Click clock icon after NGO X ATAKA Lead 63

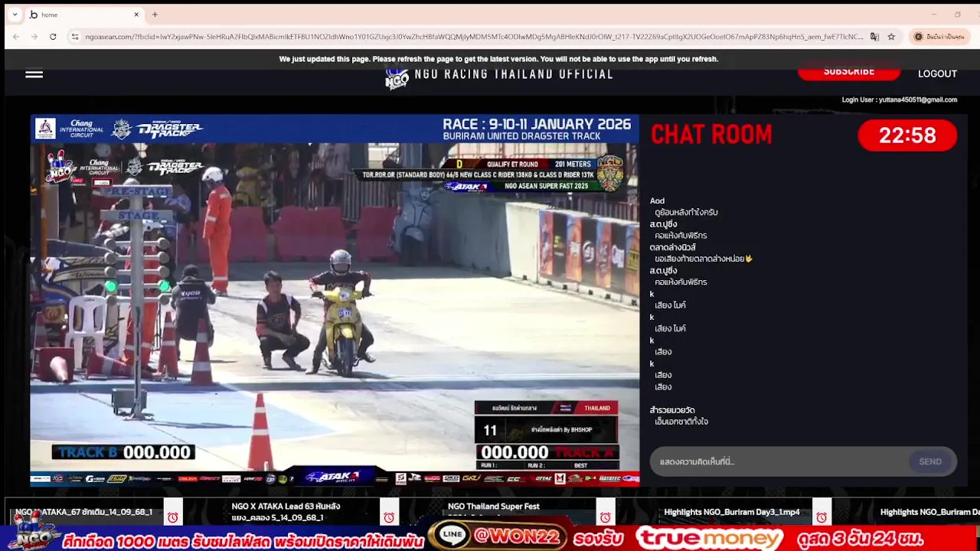pyautogui.click(x=389, y=517)
